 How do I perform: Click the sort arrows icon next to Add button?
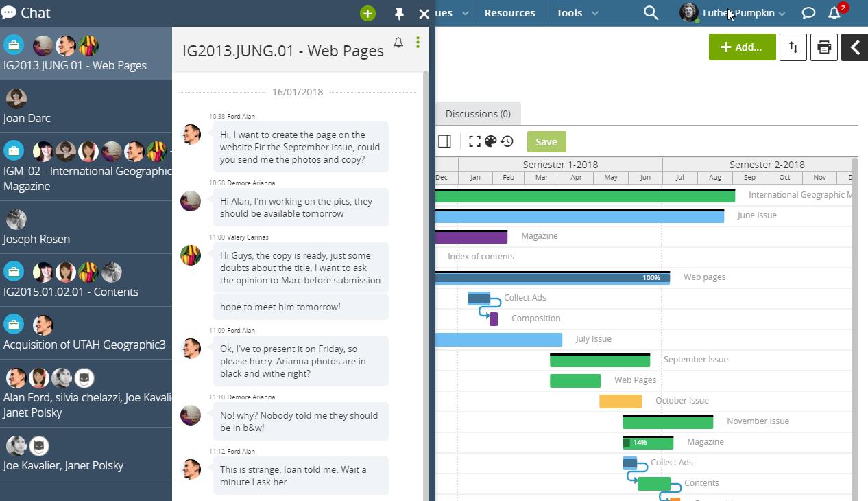click(x=793, y=47)
